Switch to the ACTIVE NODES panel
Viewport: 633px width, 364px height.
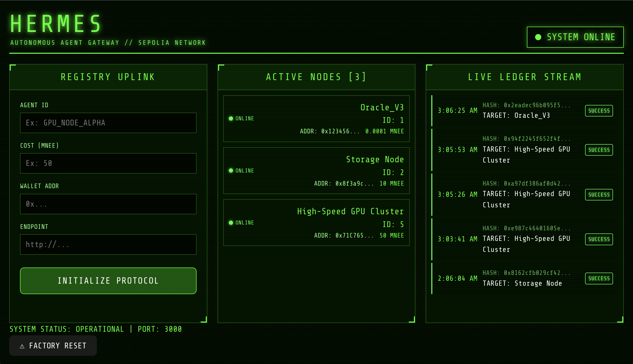(316, 77)
